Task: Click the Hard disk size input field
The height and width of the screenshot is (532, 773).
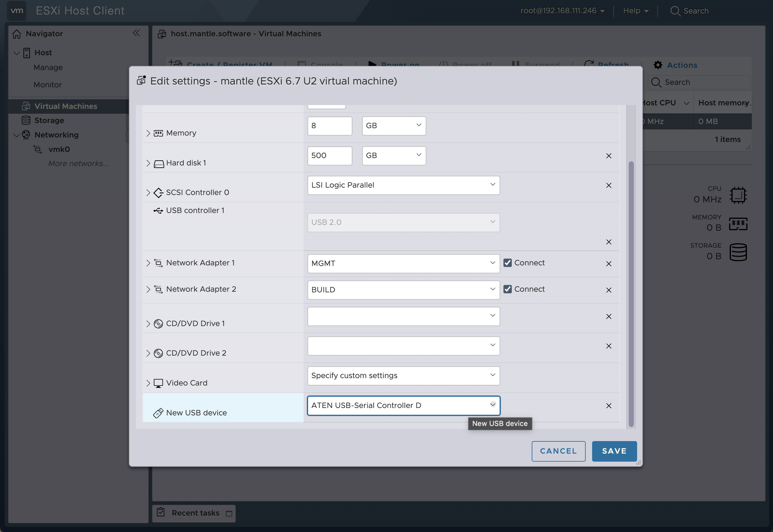Action: 329,156
